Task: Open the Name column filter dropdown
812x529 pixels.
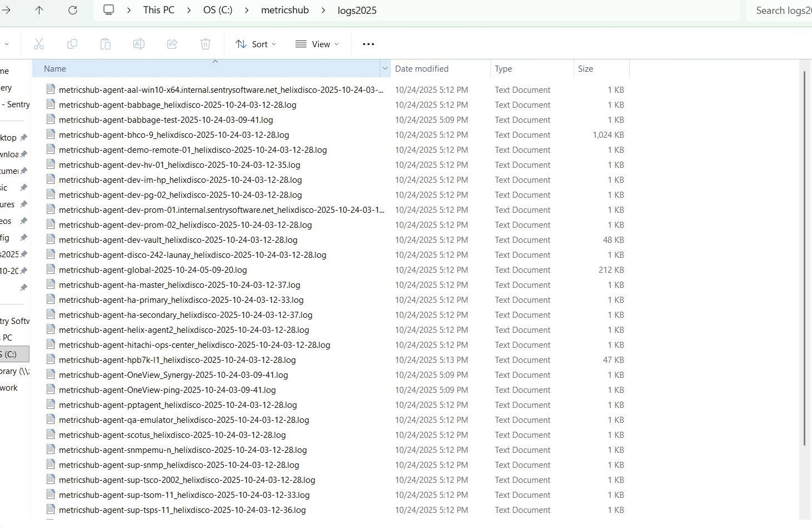Action: tap(385, 68)
